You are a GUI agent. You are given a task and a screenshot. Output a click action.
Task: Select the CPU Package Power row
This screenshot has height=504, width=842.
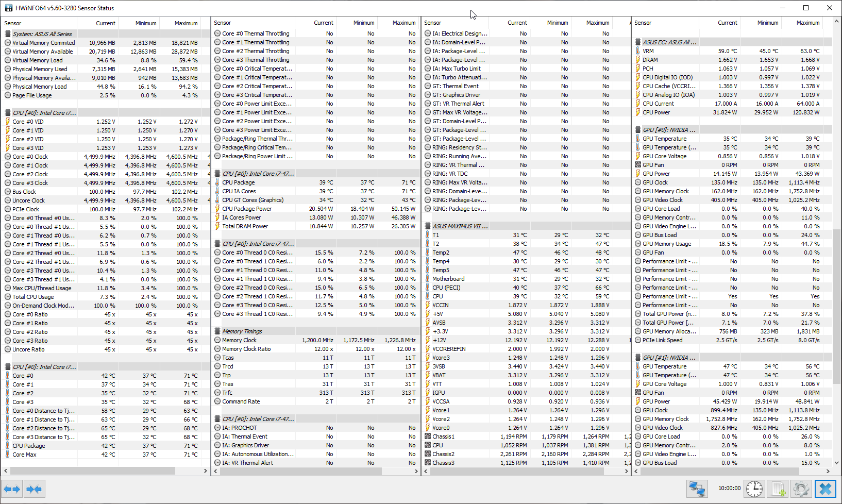tap(247, 209)
